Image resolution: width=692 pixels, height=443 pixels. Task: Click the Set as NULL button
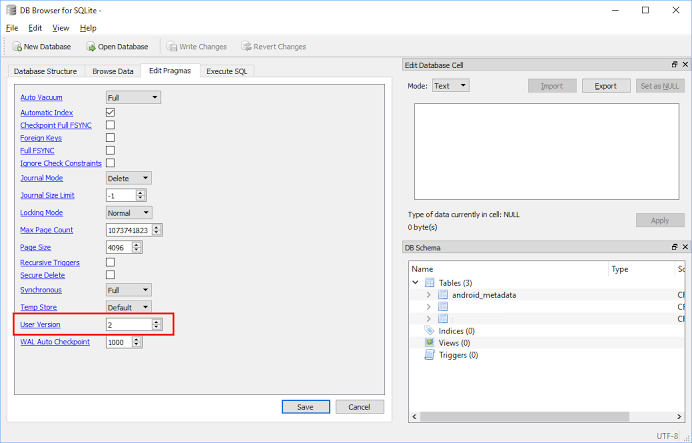click(x=660, y=86)
